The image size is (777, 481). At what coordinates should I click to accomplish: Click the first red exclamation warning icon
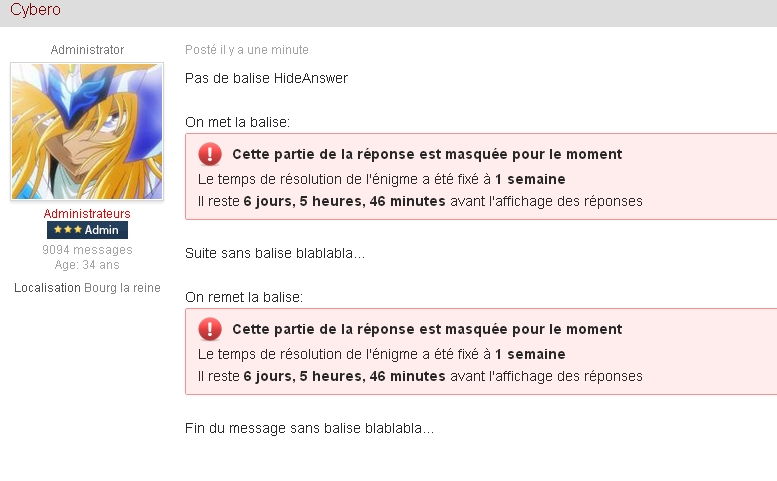(210, 154)
